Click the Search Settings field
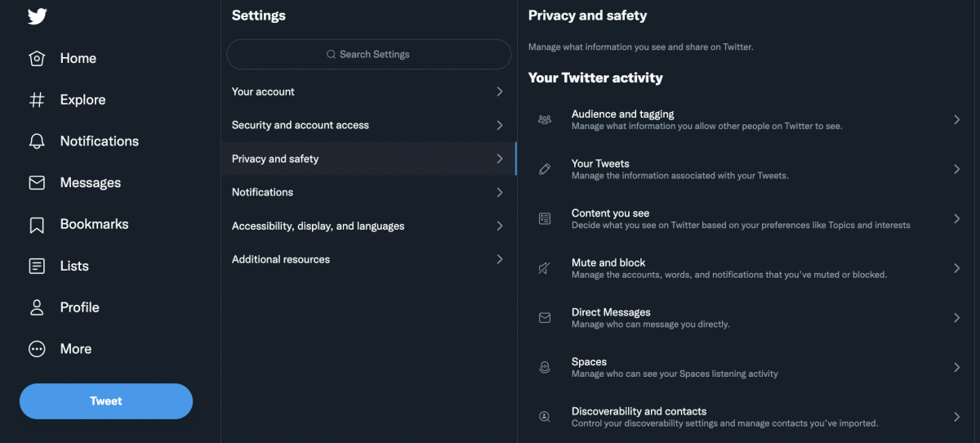Screen dimensions: 980x443 tap(368, 55)
